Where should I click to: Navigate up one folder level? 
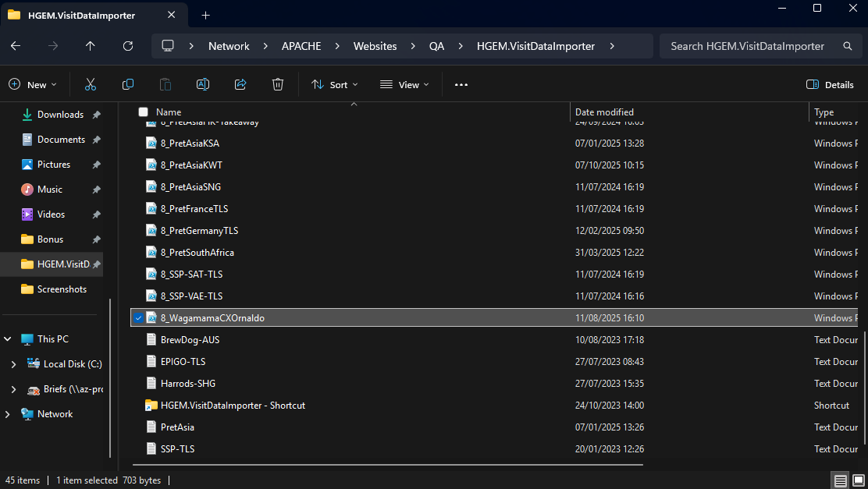point(91,46)
